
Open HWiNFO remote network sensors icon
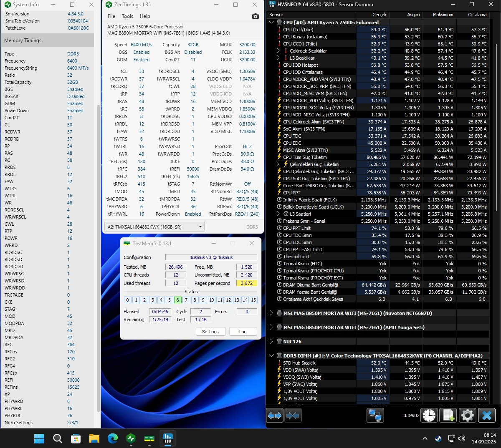375,415
